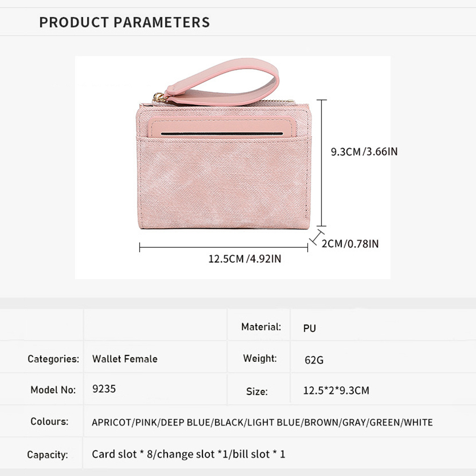Click the card slot capacity text
The width and height of the screenshot is (476, 476).
coord(188,454)
